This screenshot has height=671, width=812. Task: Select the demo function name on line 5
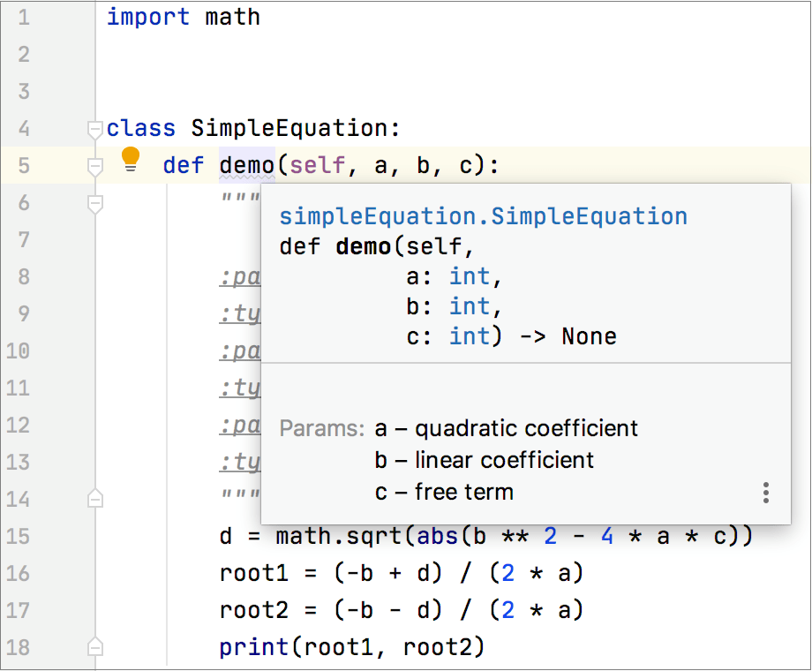point(245,165)
